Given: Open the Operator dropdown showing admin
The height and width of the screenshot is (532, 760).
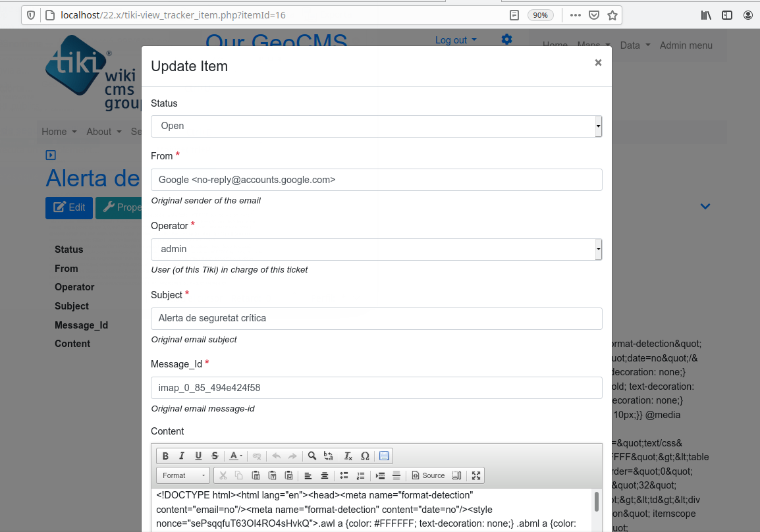Looking at the screenshot, I should (x=377, y=249).
